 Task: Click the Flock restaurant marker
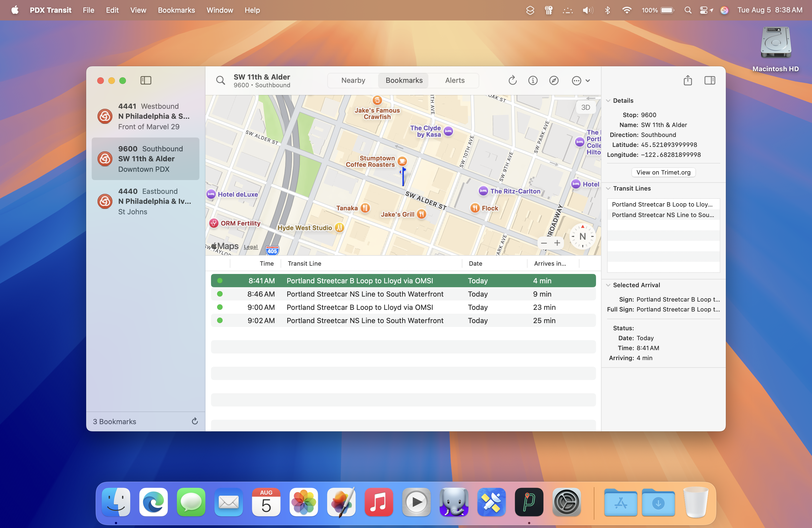[475, 208]
